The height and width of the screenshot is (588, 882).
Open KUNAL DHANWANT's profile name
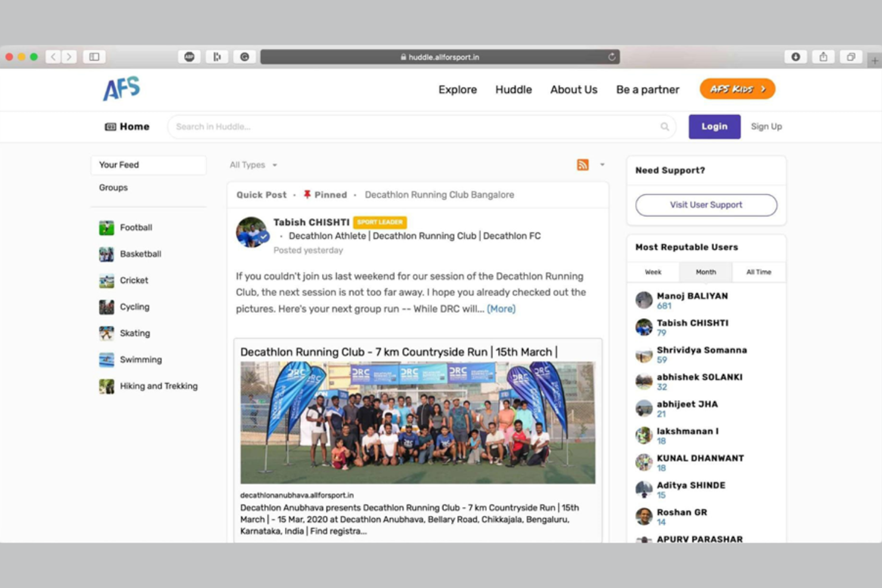[x=700, y=458]
